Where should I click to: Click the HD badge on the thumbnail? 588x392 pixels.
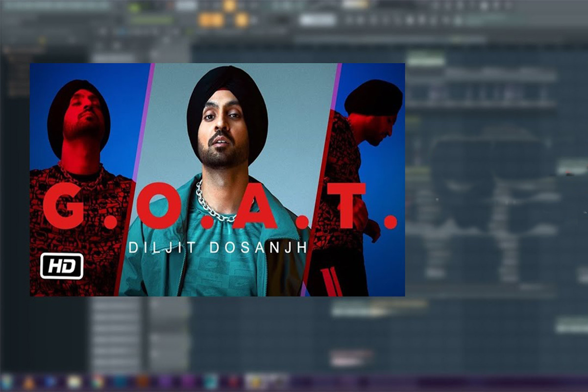tap(62, 266)
